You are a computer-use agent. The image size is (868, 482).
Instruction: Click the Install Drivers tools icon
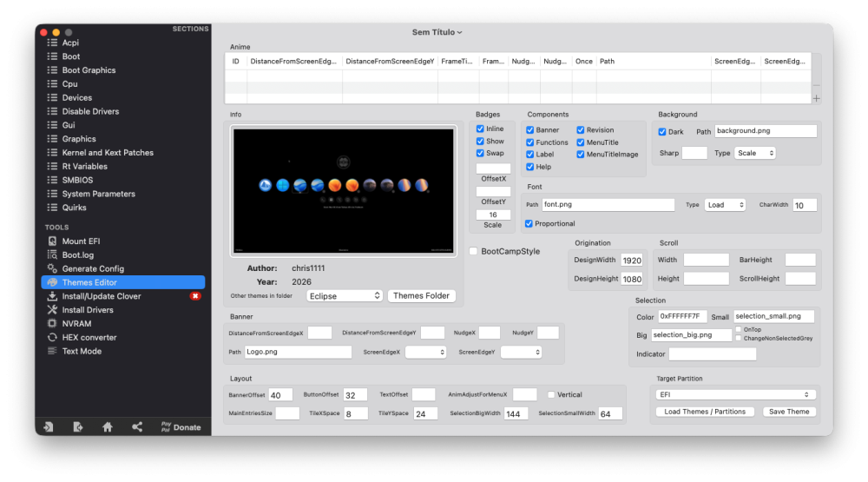tap(52, 310)
